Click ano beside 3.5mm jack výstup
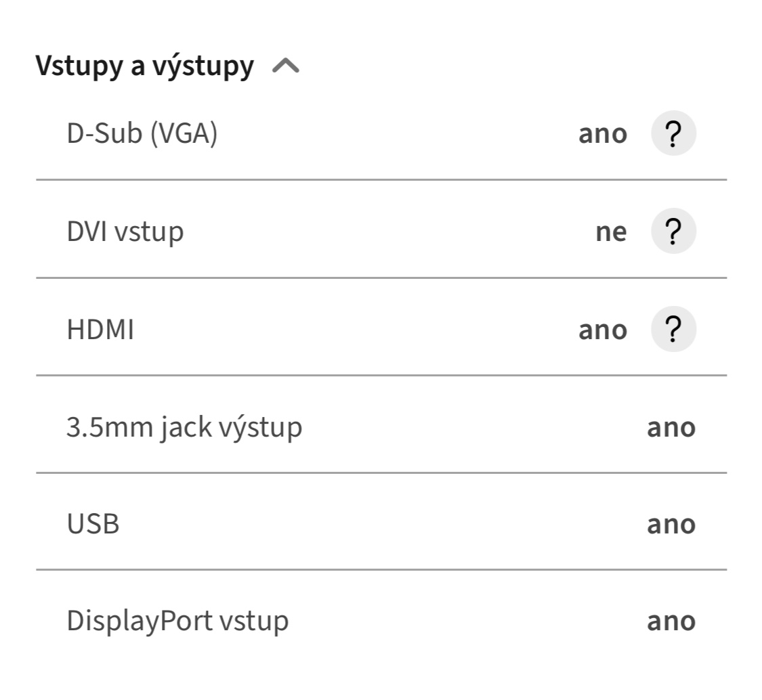 (x=671, y=427)
